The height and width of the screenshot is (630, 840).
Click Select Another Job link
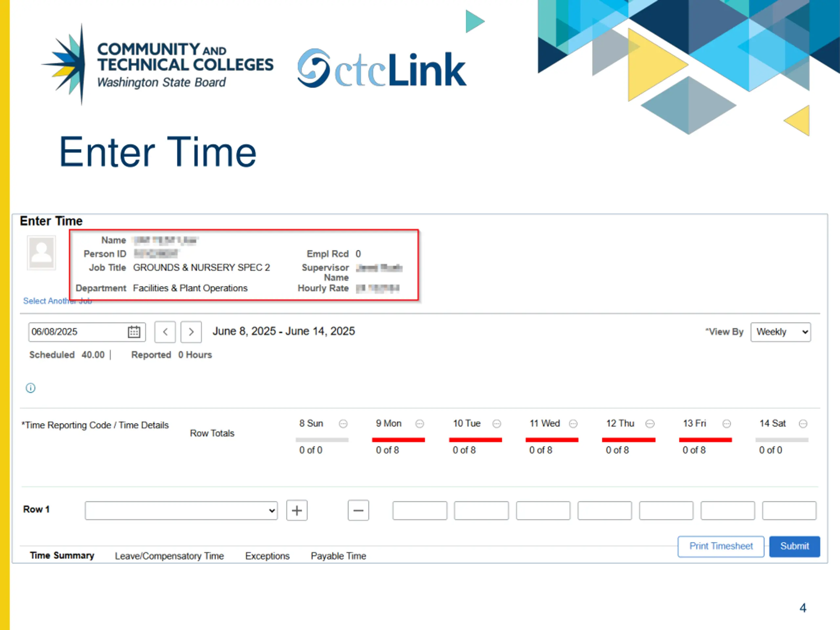click(x=57, y=301)
